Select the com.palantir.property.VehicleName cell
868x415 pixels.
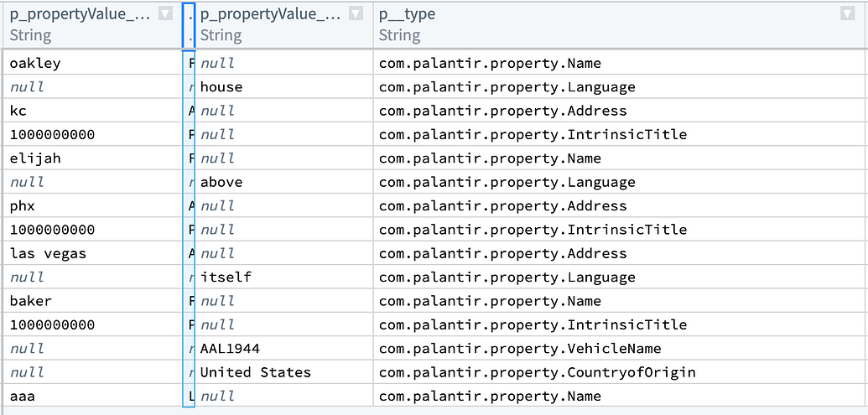tap(520, 348)
